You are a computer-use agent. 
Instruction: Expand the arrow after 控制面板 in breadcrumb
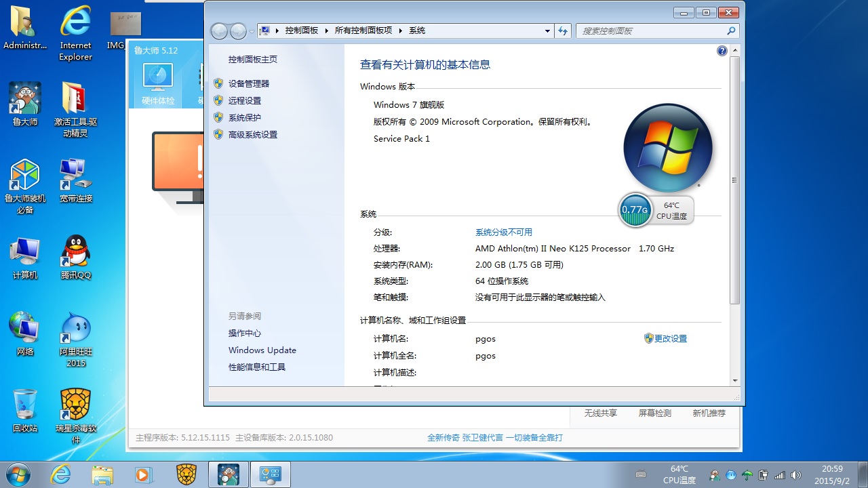[x=326, y=30]
